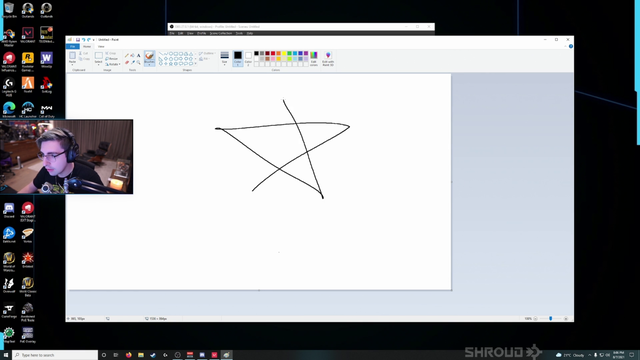Open the Rotate dropdown
640x360 pixels.
[x=112, y=64]
